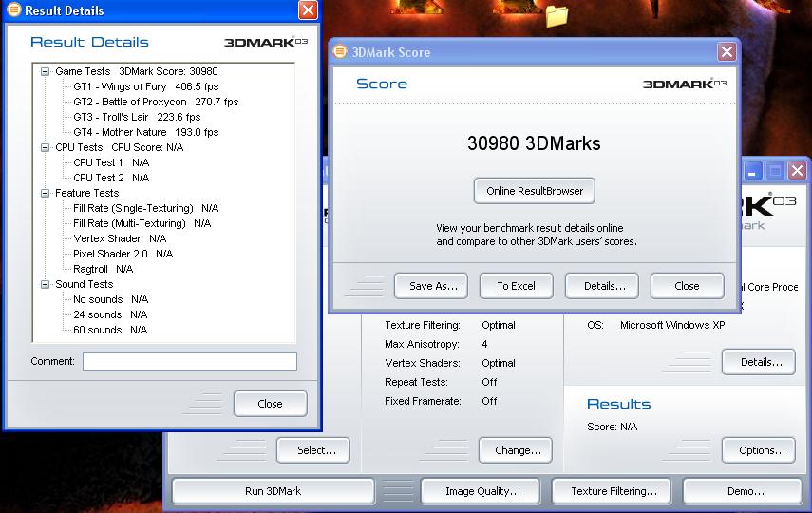Screen dimensions: 812x513
Task: Click Change... settings button
Action: click(516, 450)
